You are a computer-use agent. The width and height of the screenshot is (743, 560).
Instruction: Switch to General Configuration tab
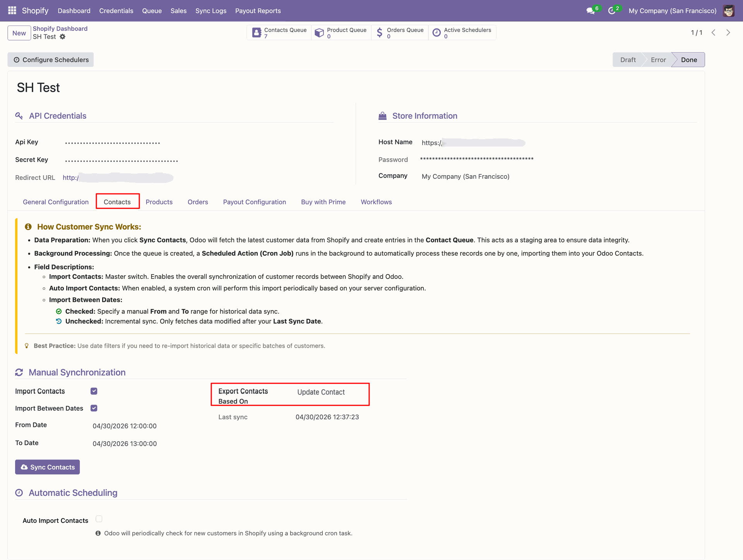pos(56,202)
